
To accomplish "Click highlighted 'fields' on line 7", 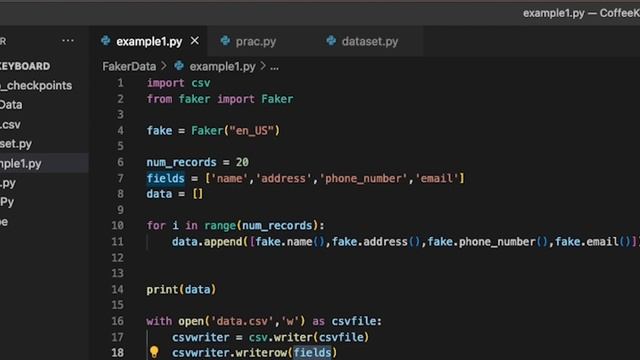I will pyautogui.click(x=165, y=178).
